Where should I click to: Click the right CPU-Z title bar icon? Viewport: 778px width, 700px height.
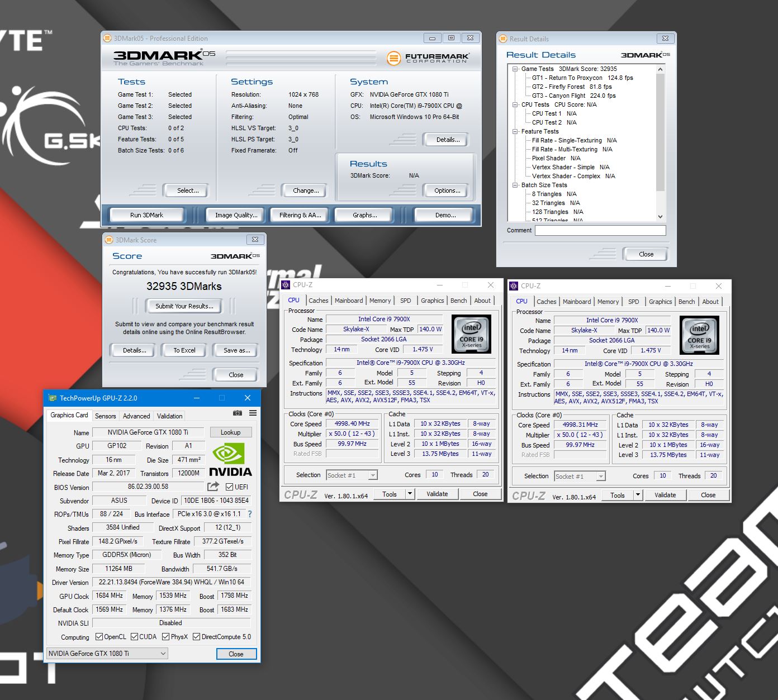tap(514, 285)
